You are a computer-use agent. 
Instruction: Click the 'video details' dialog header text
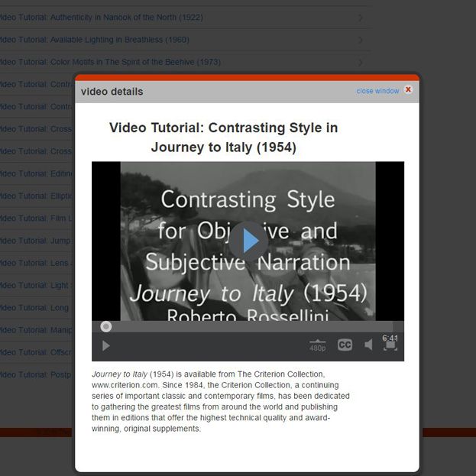[x=112, y=92]
